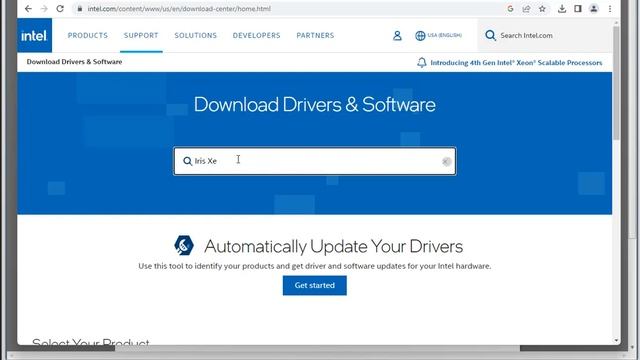Click the scroll down arrow
The width and height of the screenshot is (640, 360).
(x=616, y=340)
